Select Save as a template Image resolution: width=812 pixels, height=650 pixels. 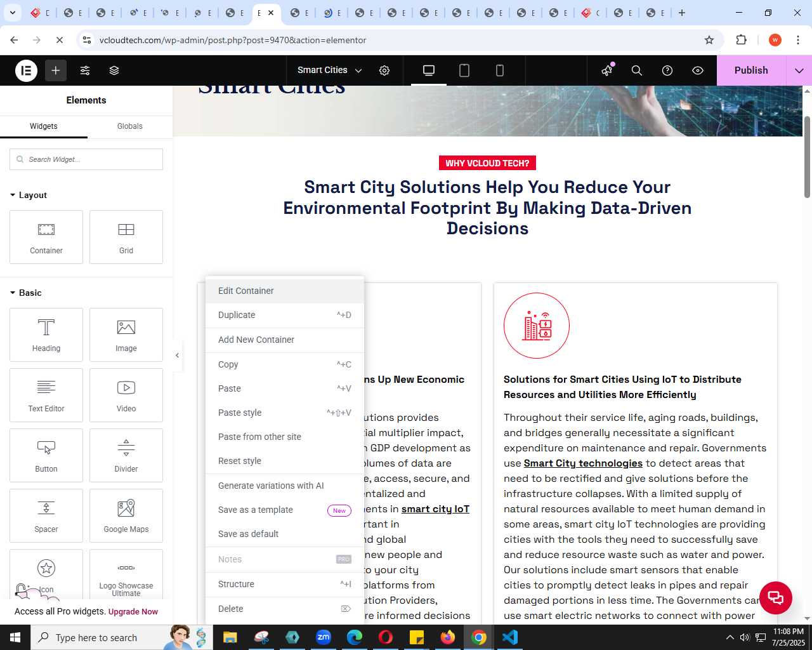pyautogui.click(x=285, y=510)
